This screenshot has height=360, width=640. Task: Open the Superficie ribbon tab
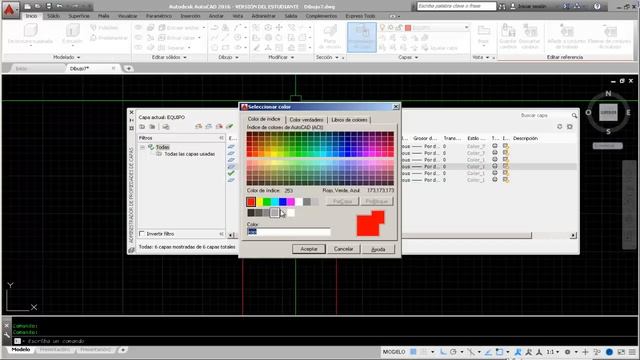pyautogui.click(x=79, y=16)
